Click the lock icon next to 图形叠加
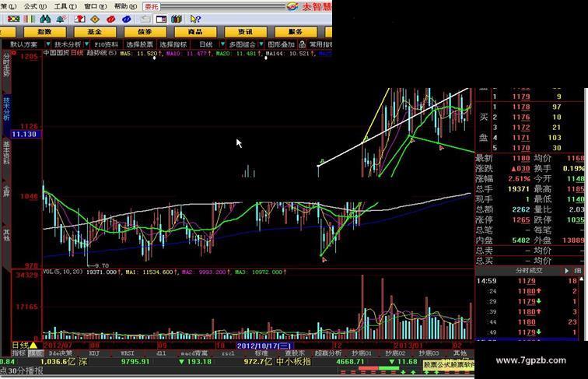The image size is (588, 379). click(x=303, y=44)
